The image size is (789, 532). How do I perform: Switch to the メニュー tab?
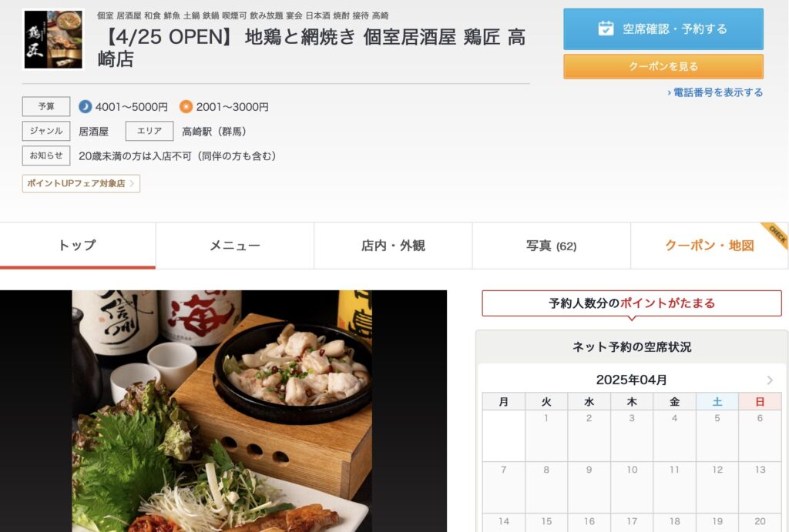235,246
